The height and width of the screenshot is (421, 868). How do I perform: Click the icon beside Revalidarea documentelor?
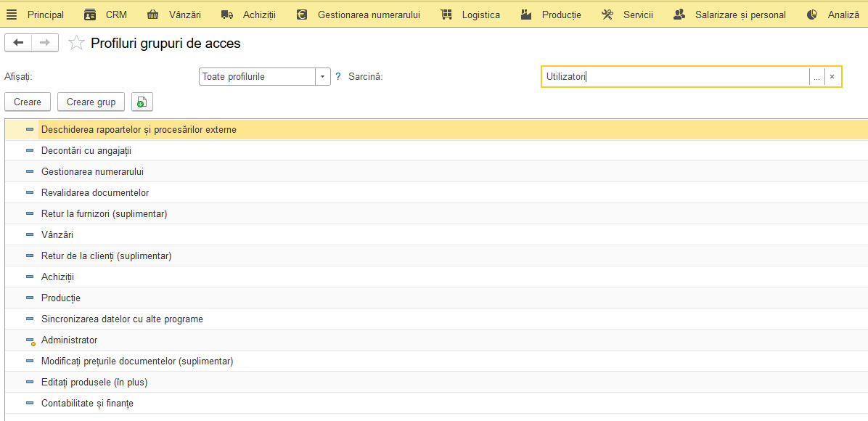tap(30, 193)
